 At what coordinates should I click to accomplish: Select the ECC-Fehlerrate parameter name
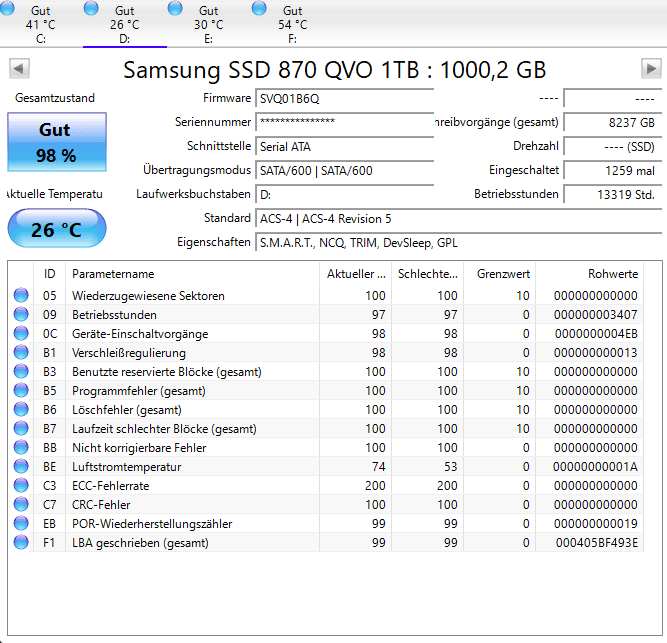(x=111, y=486)
